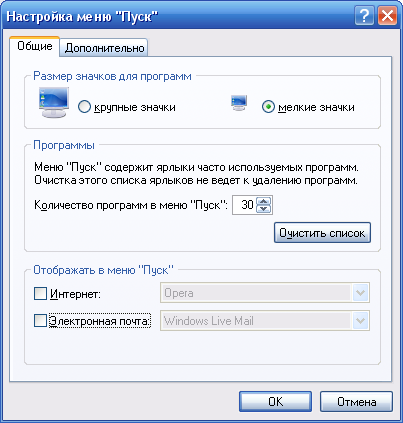Screen dimensions: 403x423
Task: Decrease program count with the down arrow
Action: (x=264, y=209)
